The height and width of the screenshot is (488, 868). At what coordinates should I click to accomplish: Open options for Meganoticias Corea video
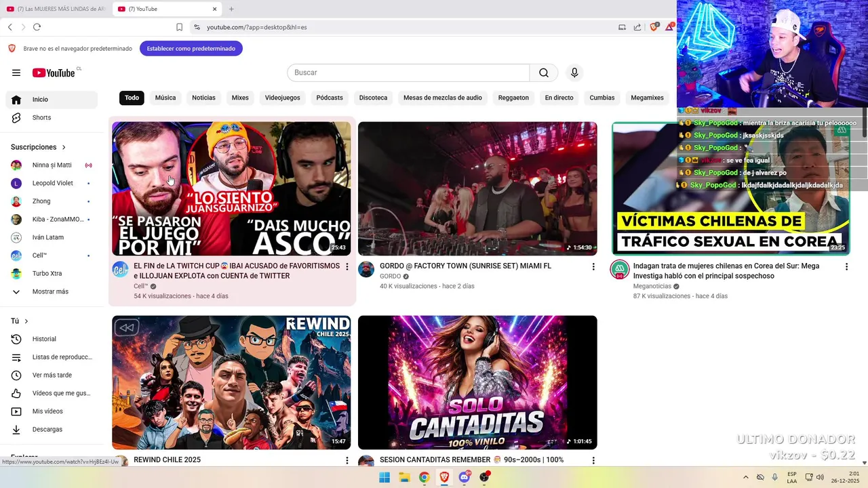click(846, 267)
